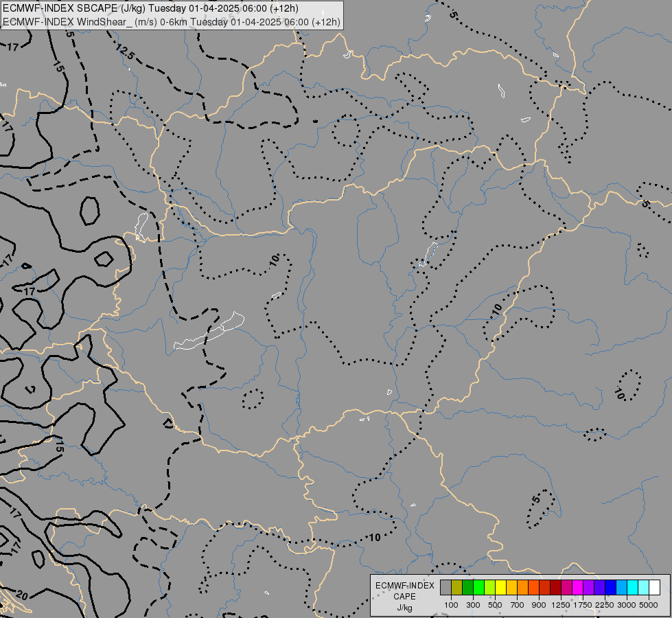
Task: Pick the bright magenta legend swatch
Action: 577,588
